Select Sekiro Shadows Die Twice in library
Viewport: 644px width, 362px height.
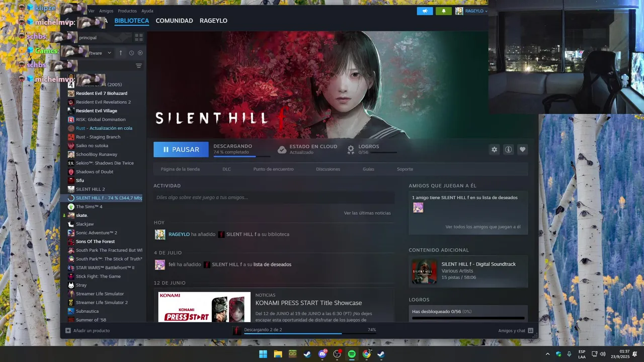pyautogui.click(x=105, y=163)
